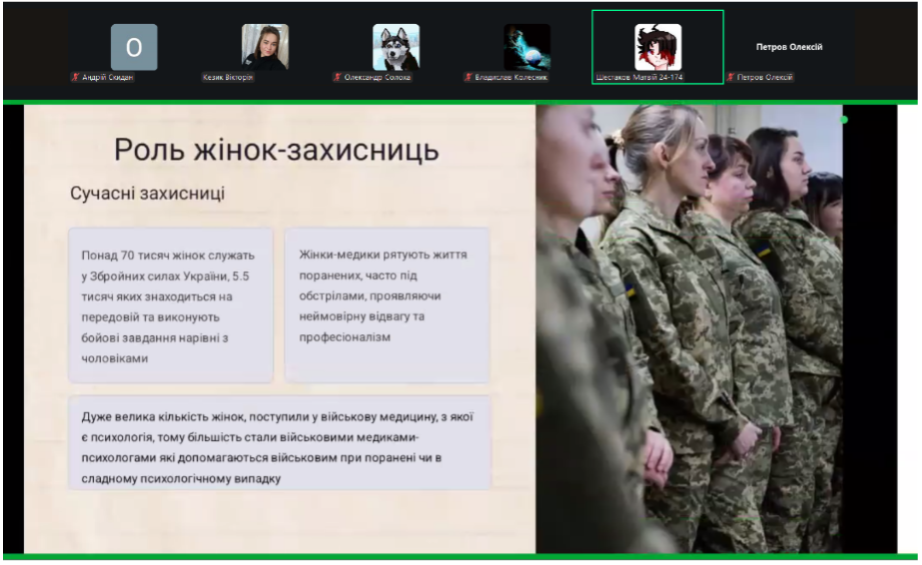The width and height of the screenshot is (922, 565).
Task: Click the muted mic icon beside Андрій Скидан
Action: [75, 77]
